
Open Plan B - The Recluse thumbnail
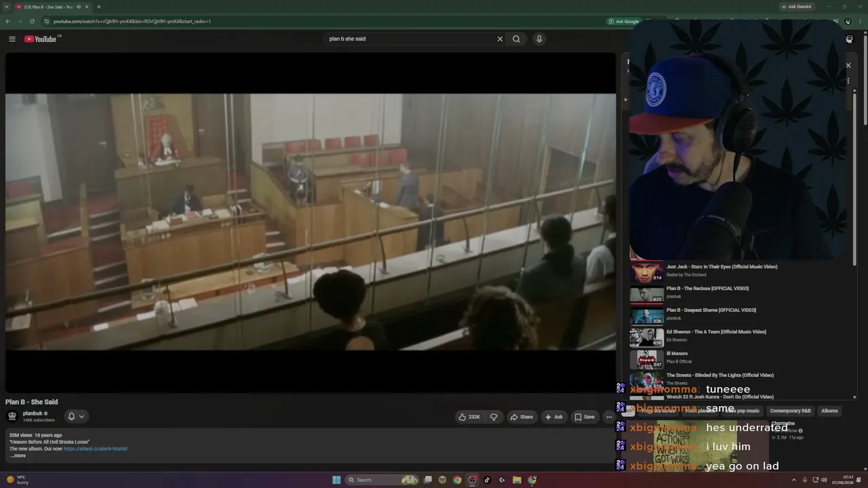(646, 294)
